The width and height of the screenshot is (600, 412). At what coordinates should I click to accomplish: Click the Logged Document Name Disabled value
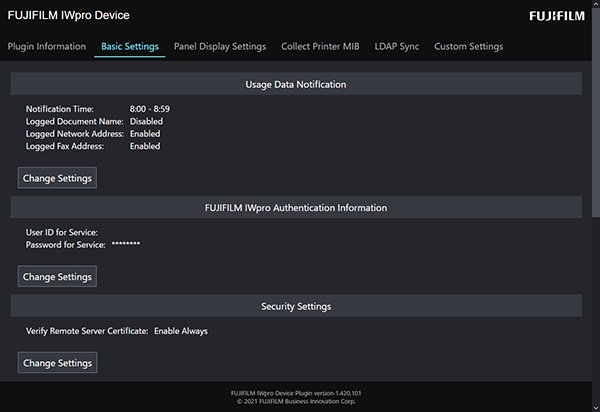(x=146, y=121)
